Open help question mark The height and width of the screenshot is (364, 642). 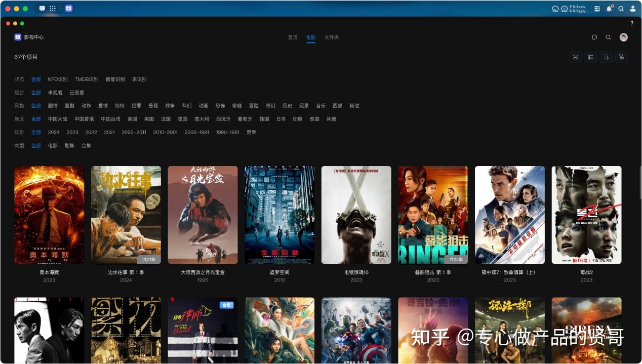pos(631,24)
